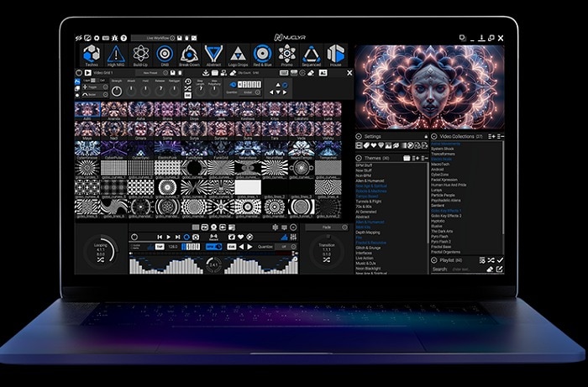Click the eraser icon next to Search field
This screenshot has width=588, height=387.
coord(490,269)
